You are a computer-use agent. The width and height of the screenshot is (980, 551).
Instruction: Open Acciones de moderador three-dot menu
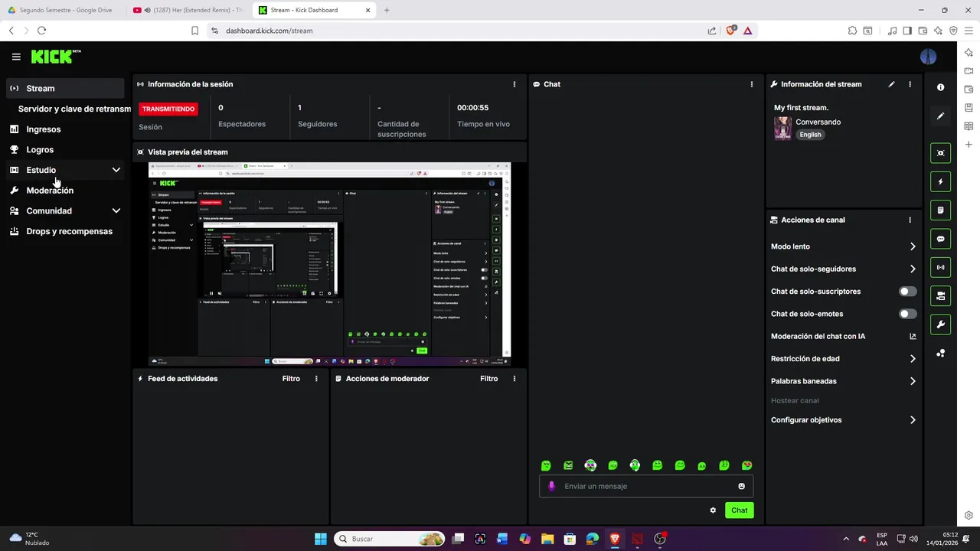[514, 379]
